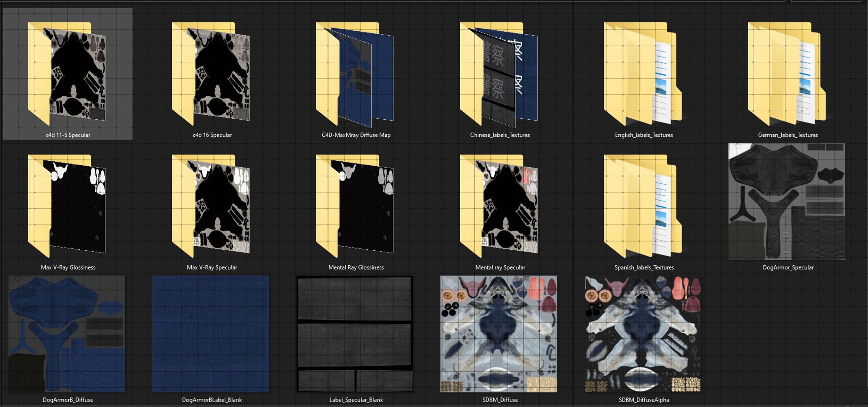This screenshot has height=407, width=868.
Task: Open the c4d 16 Specular folder
Action: tap(211, 74)
